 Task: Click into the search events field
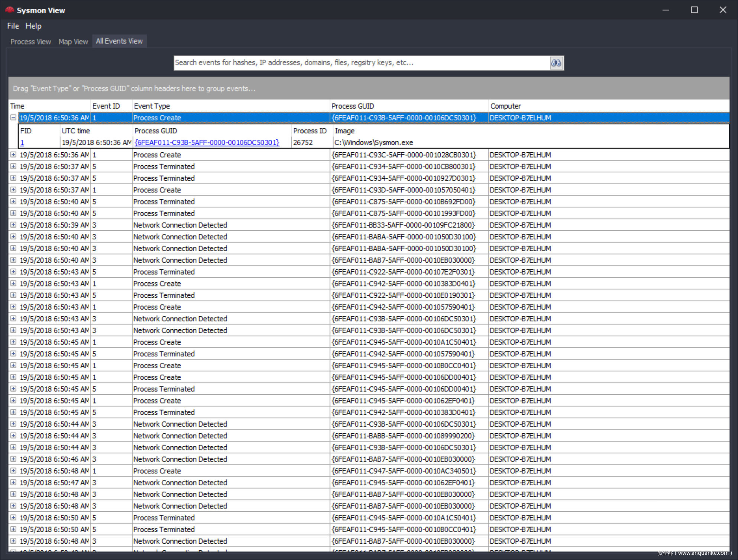coord(360,63)
